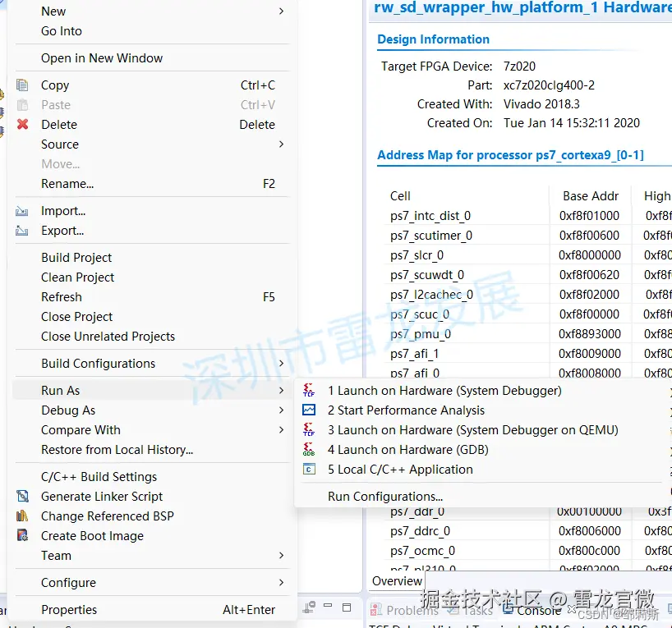The width and height of the screenshot is (672, 628).
Task: Switch to the Overview tab
Action: [x=397, y=580]
